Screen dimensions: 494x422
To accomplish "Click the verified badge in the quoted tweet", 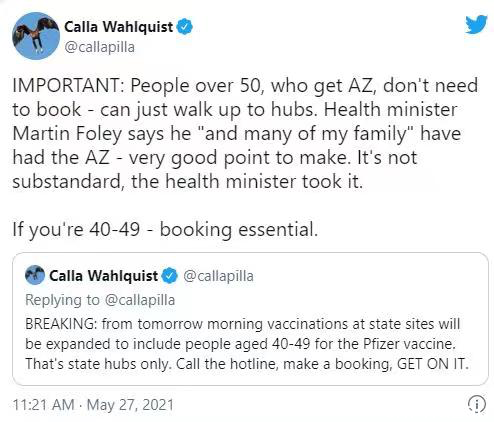I will click(170, 276).
